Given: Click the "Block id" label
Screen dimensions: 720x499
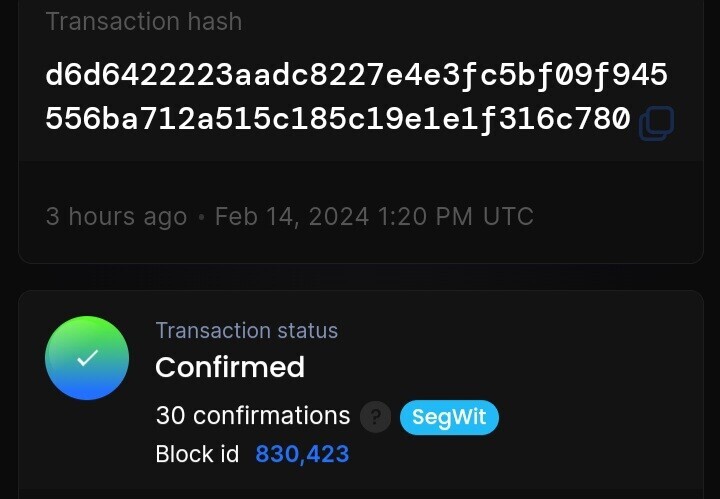Looking at the screenshot, I should click(197, 454).
